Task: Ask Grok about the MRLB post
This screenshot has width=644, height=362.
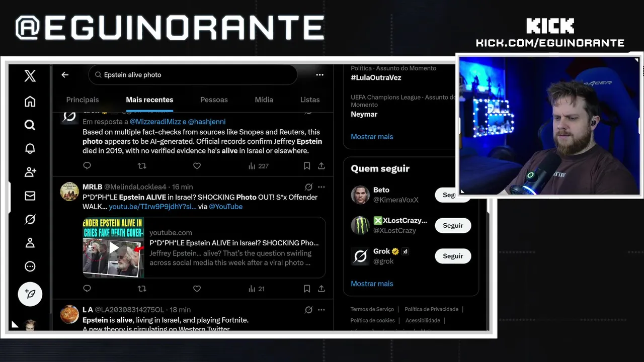Action: click(309, 187)
